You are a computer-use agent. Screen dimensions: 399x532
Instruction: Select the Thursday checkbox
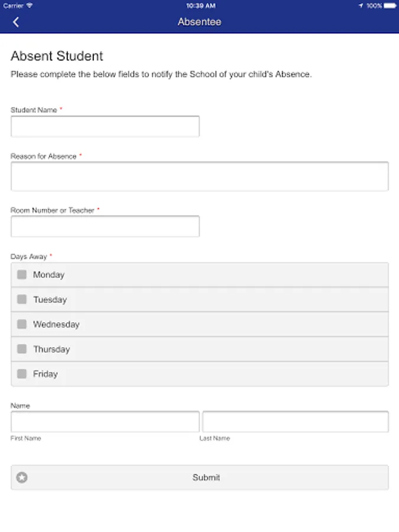click(22, 349)
